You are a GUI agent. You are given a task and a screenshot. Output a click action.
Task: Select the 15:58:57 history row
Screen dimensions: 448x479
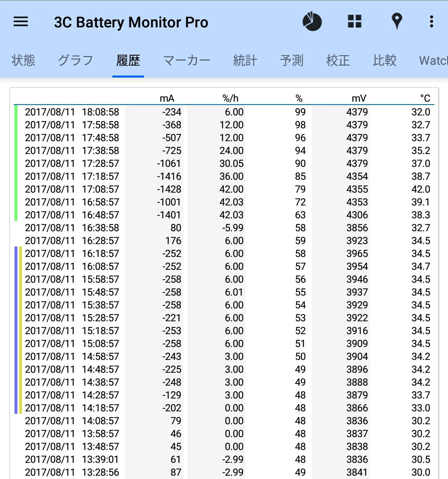tap(224, 279)
